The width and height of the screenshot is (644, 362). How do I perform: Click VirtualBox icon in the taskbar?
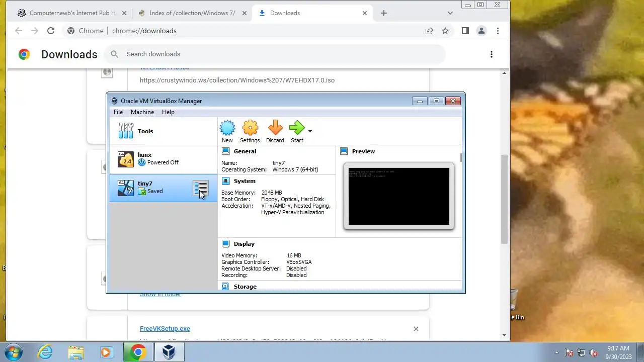[x=169, y=352]
